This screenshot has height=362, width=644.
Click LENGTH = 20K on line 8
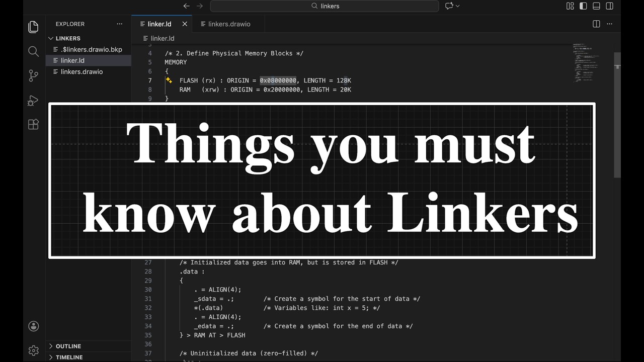click(x=330, y=89)
